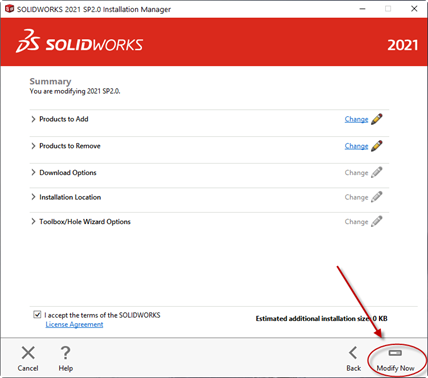The width and height of the screenshot is (428, 378).
Task: Click the pencil icon for Products to Add
Action: click(377, 119)
